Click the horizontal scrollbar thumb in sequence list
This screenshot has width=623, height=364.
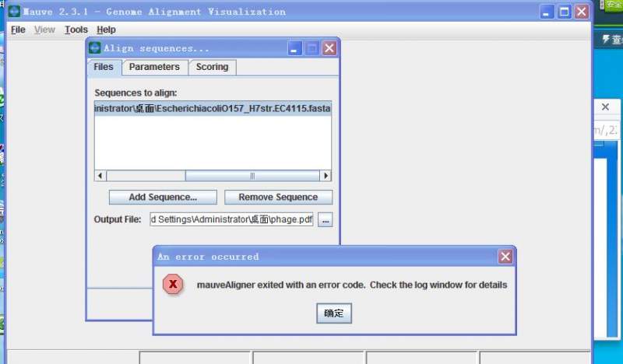[x=252, y=176]
